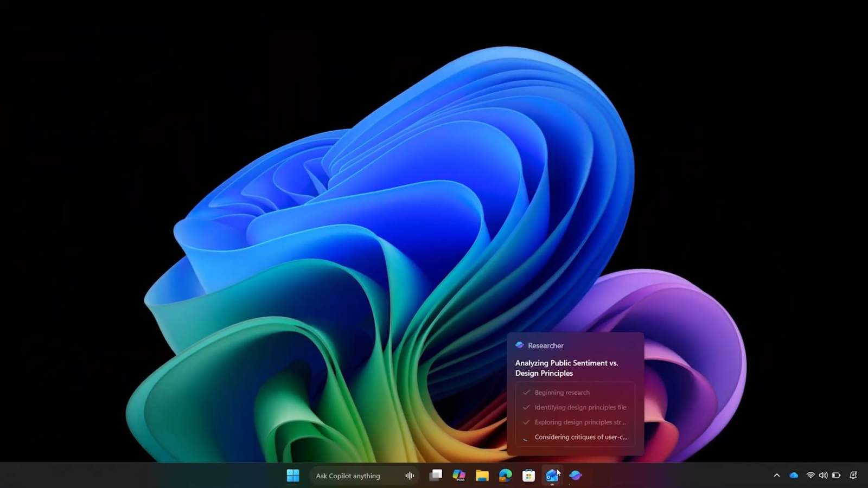
Task: Click the 'Exploring design principles' checked step
Action: 579,422
